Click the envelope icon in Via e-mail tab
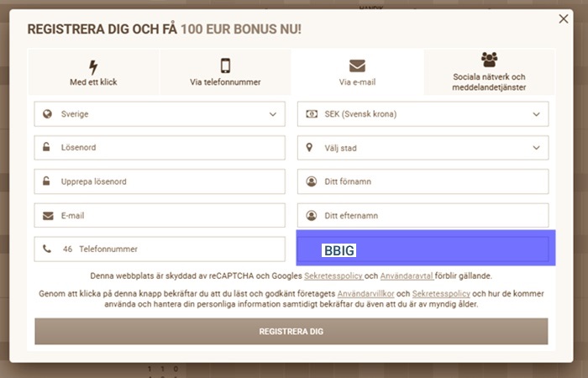 pos(357,66)
